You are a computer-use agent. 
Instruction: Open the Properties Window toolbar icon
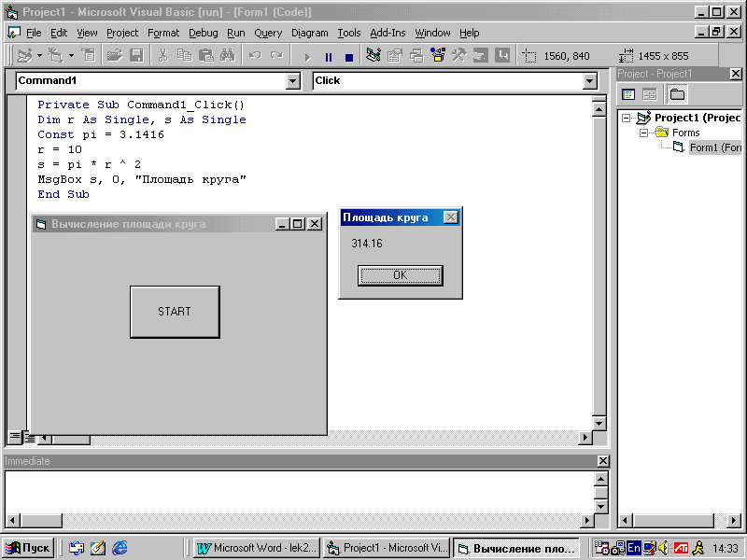coord(395,56)
